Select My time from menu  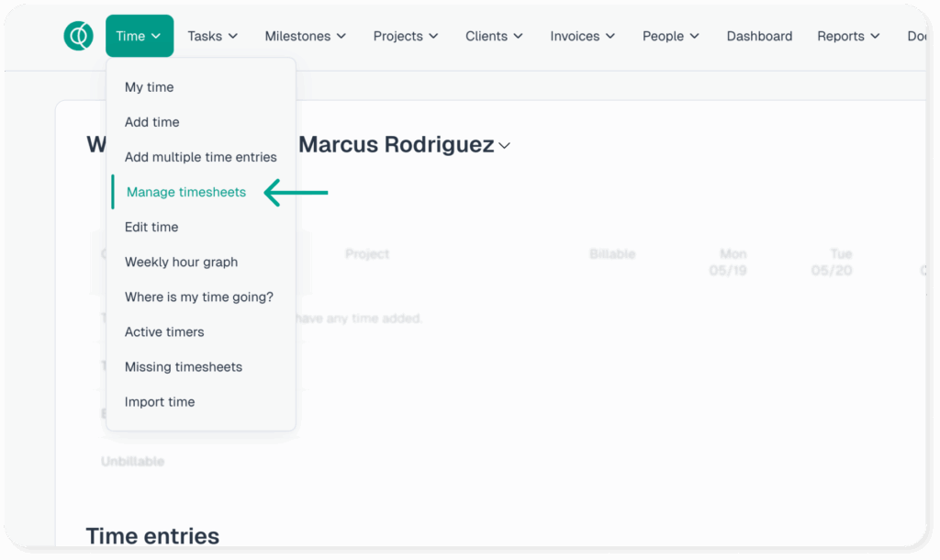point(149,87)
